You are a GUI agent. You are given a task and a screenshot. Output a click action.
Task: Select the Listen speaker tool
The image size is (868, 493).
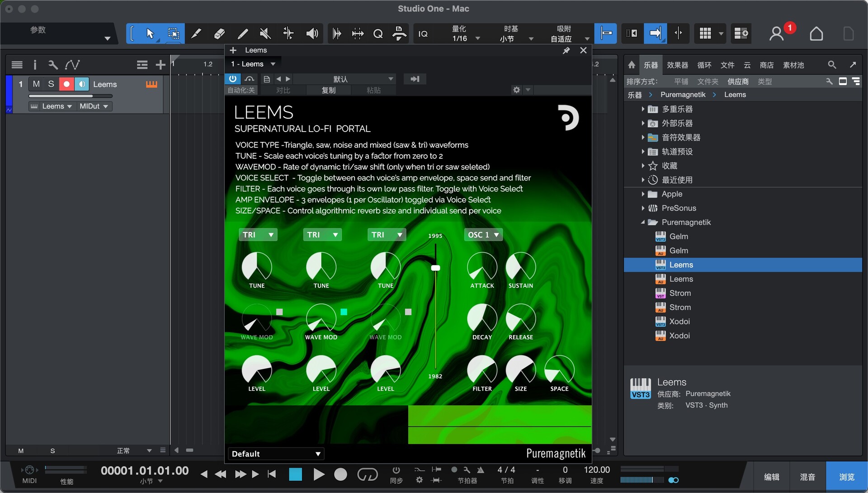point(312,33)
